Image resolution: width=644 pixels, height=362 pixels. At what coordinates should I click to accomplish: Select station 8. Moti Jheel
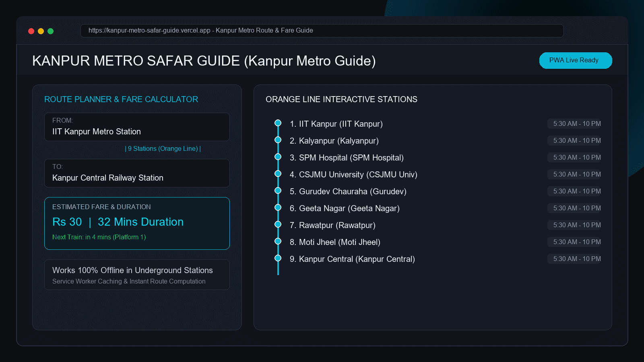click(x=335, y=242)
